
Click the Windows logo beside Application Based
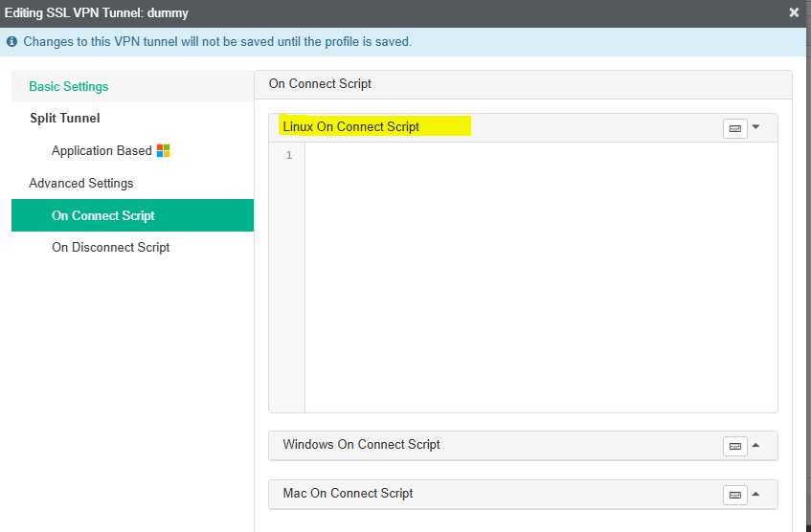[x=164, y=150]
